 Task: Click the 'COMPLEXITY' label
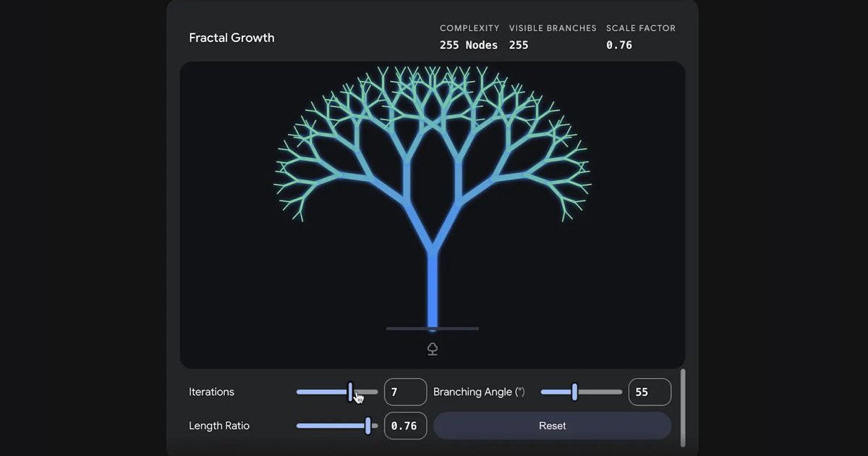click(469, 28)
